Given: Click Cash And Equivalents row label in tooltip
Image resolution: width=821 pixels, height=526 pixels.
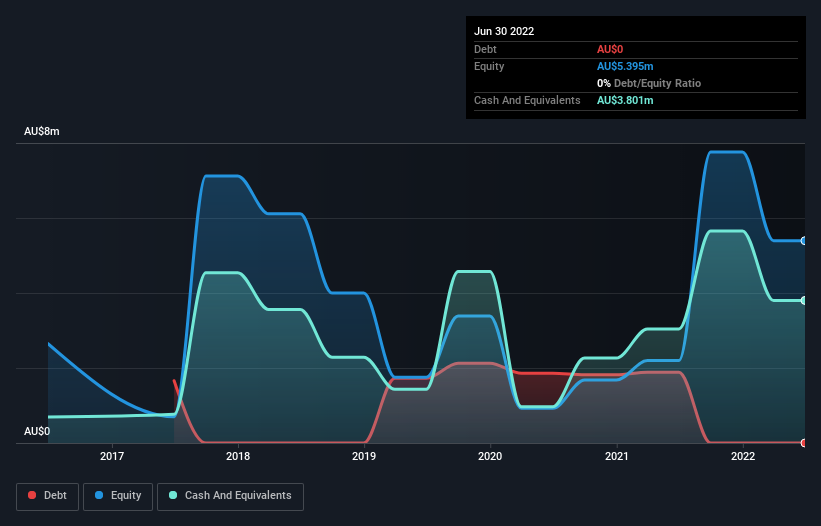Looking at the screenshot, I should (x=527, y=100).
